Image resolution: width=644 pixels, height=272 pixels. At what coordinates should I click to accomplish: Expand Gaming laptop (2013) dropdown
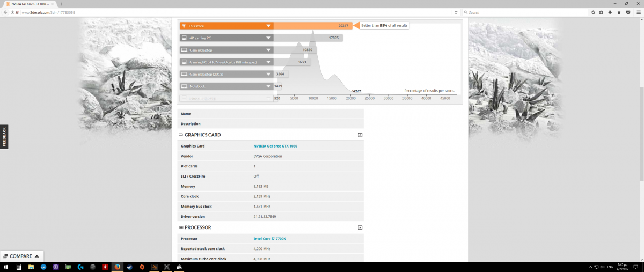[268, 74]
